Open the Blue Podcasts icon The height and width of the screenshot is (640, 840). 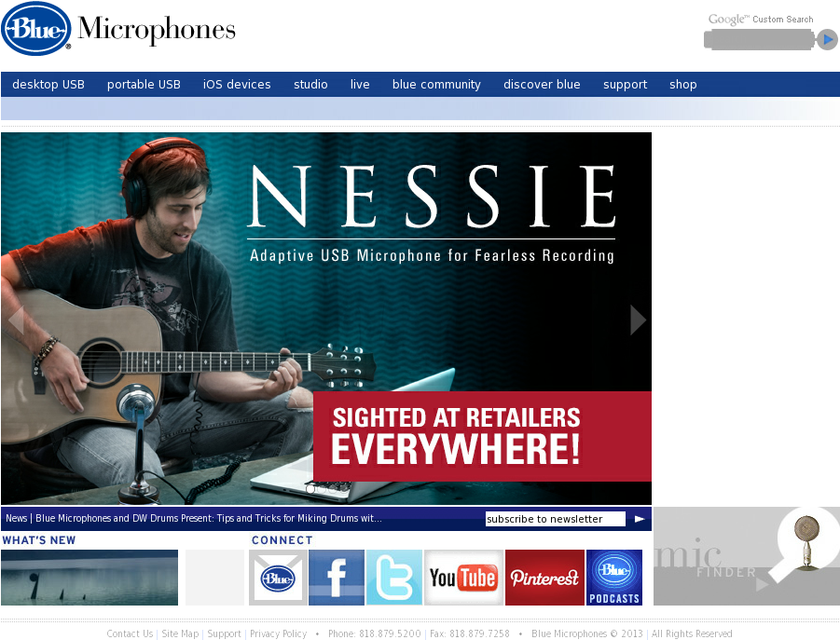click(x=614, y=578)
